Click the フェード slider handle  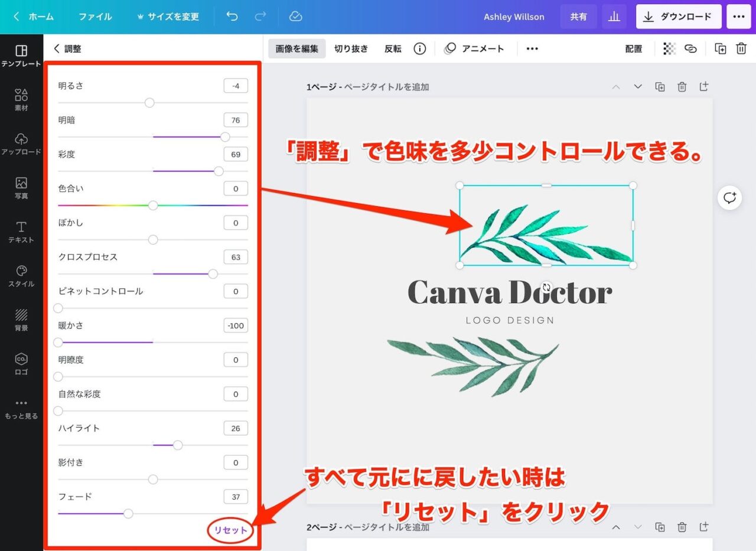(x=128, y=514)
